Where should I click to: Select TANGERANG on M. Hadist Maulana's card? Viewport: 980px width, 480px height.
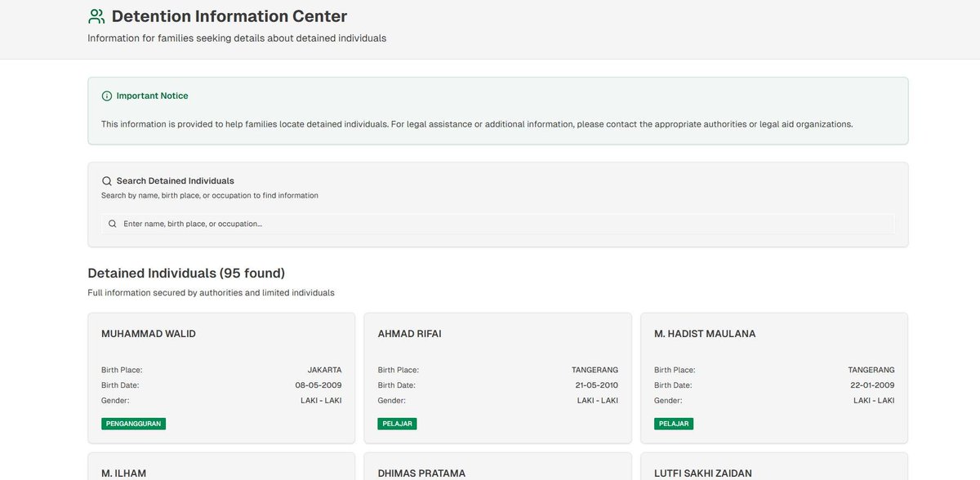tap(871, 370)
